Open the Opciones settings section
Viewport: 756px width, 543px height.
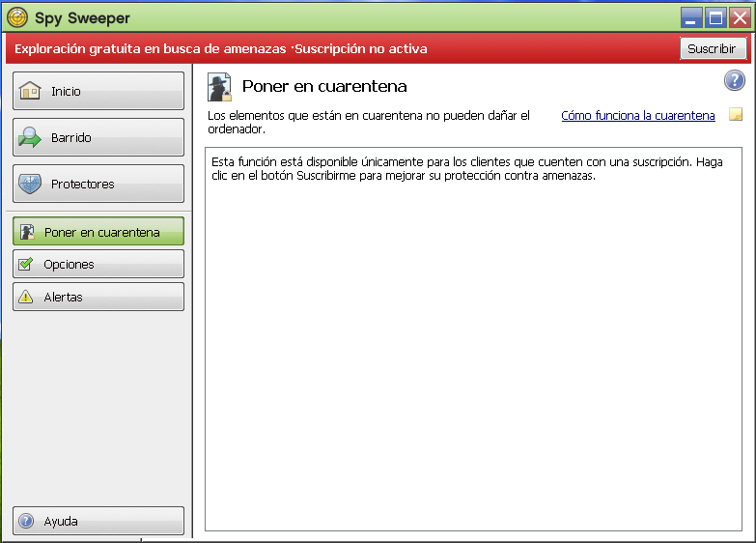coord(98,264)
